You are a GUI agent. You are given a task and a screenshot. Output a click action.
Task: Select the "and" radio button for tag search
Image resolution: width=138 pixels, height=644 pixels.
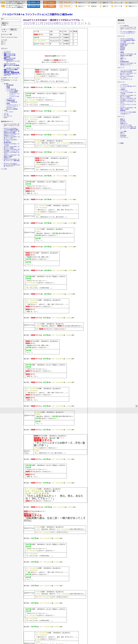[x=5, y=30]
